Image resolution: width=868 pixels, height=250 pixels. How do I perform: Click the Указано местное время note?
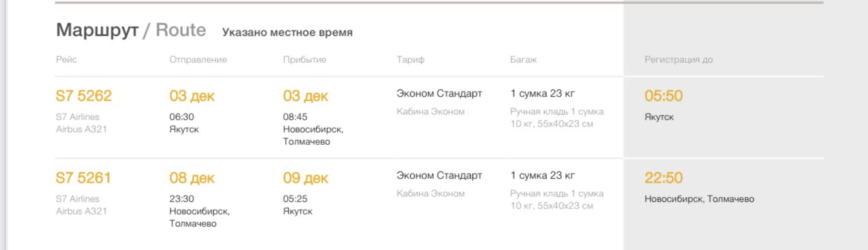point(288,32)
